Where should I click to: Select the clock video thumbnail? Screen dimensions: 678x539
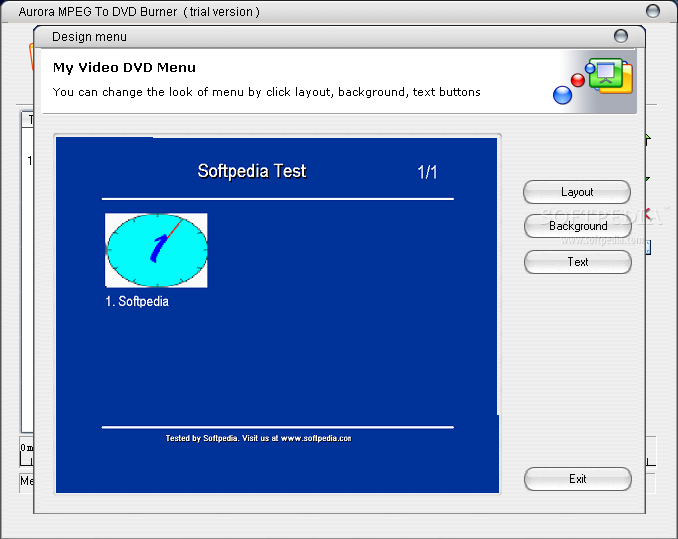coord(156,250)
